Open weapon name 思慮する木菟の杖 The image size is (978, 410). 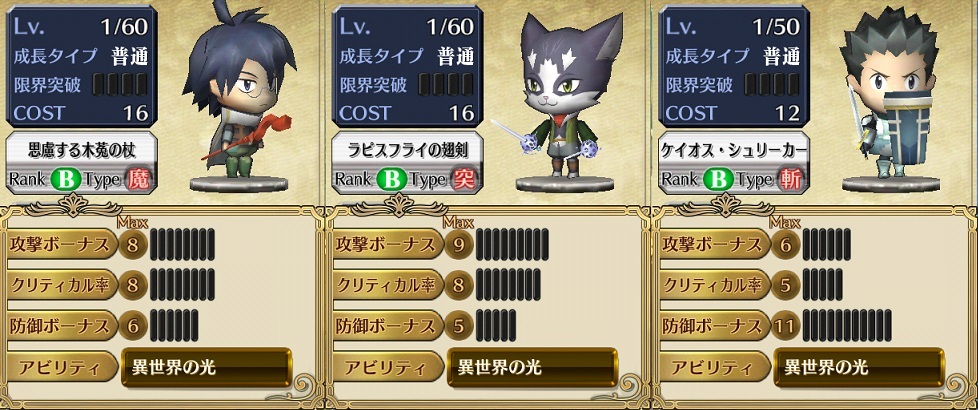coord(82,150)
